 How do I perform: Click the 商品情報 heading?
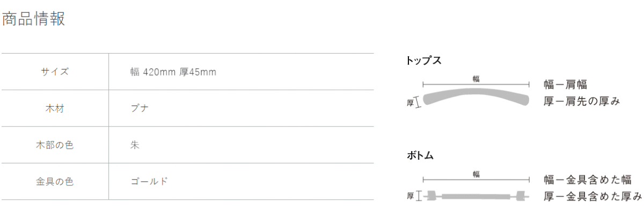(x=34, y=19)
